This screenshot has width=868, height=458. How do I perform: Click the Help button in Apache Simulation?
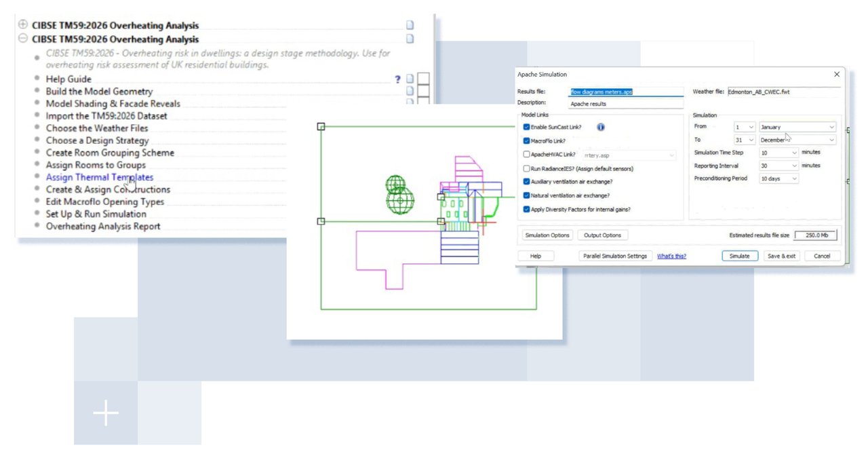[x=536, y=256]
